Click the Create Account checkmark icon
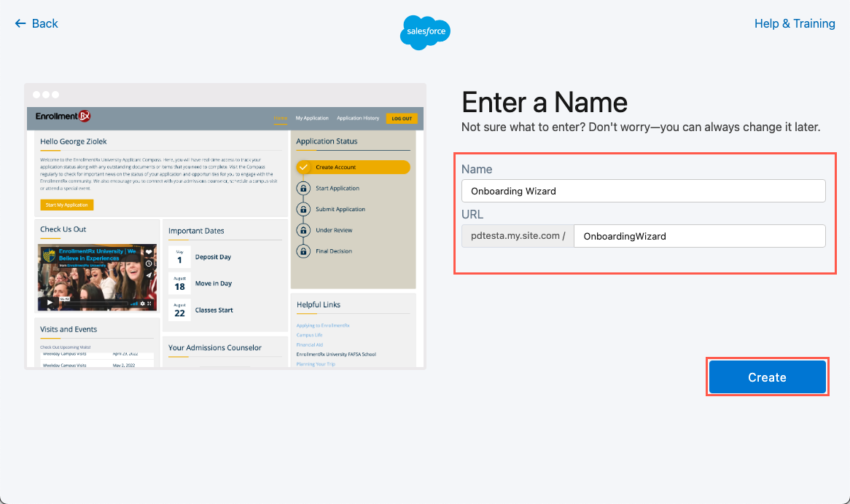 pos(303,168)
